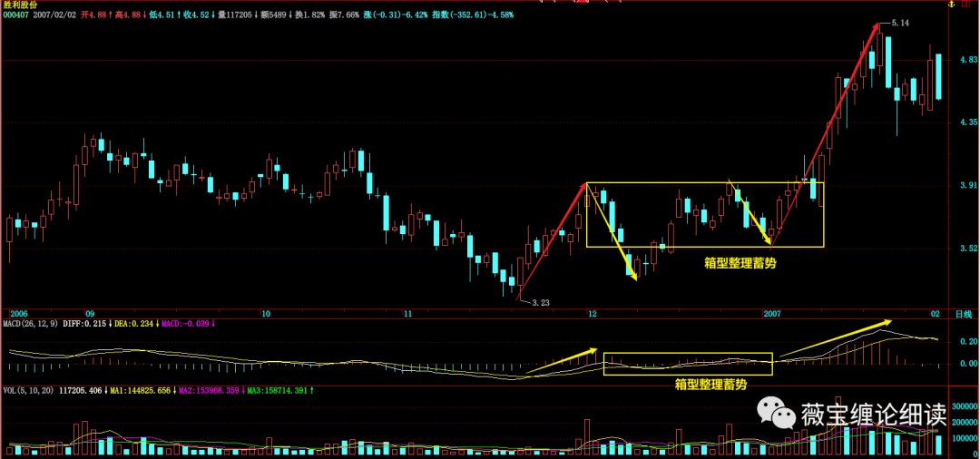Click the 2007 label on the time axis
This screenshot has width=980, height=459.
[x=772, y=314]
